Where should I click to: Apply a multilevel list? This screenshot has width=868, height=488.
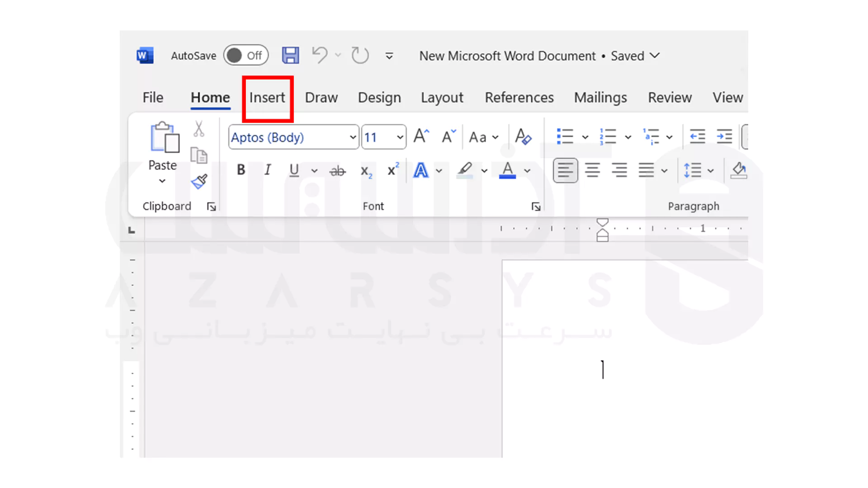[x=651, y=136]
